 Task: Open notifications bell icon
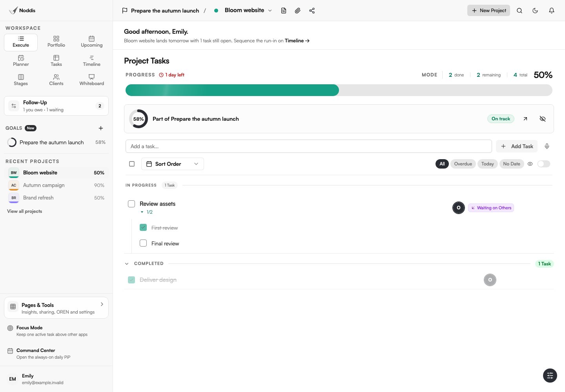[552, 11]
